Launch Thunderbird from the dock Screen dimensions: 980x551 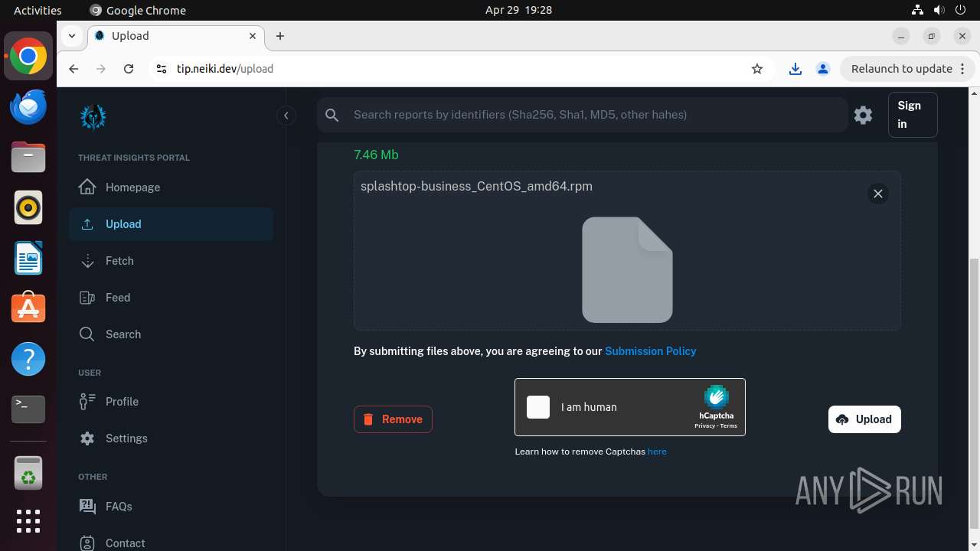click(x=28, y=106)
